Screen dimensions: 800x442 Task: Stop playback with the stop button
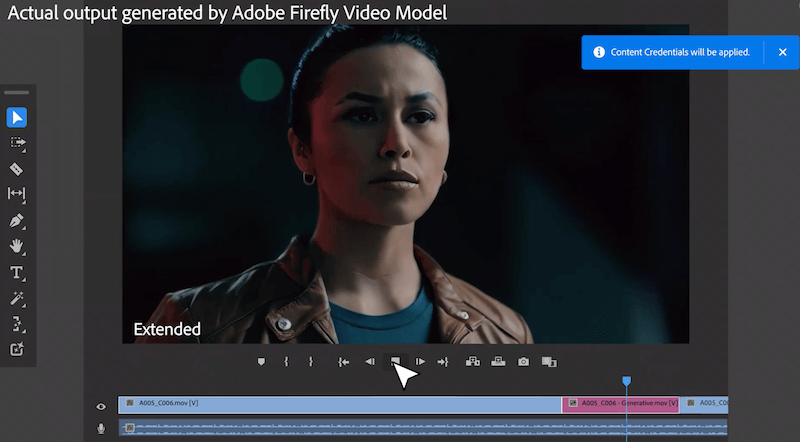point(395,361)
